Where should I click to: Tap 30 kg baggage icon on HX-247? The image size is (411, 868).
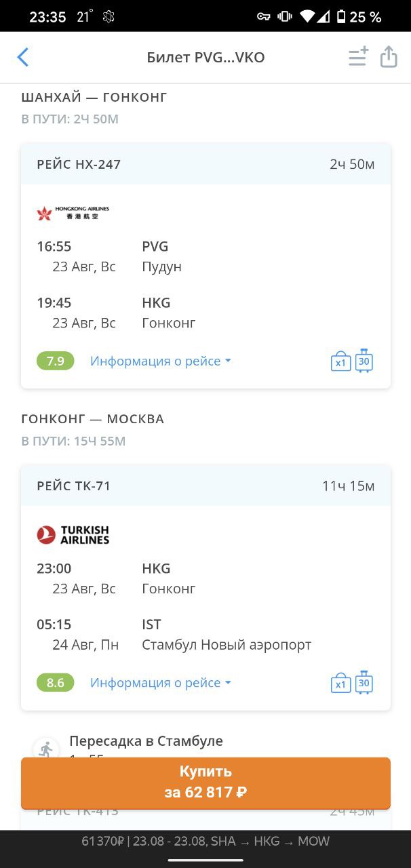(364, 360)
